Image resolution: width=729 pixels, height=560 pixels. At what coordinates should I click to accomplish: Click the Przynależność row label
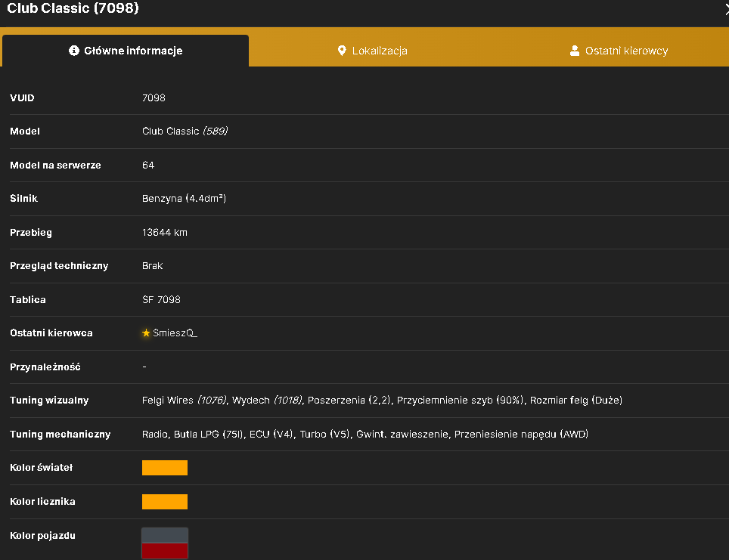(x=45, y=367)
